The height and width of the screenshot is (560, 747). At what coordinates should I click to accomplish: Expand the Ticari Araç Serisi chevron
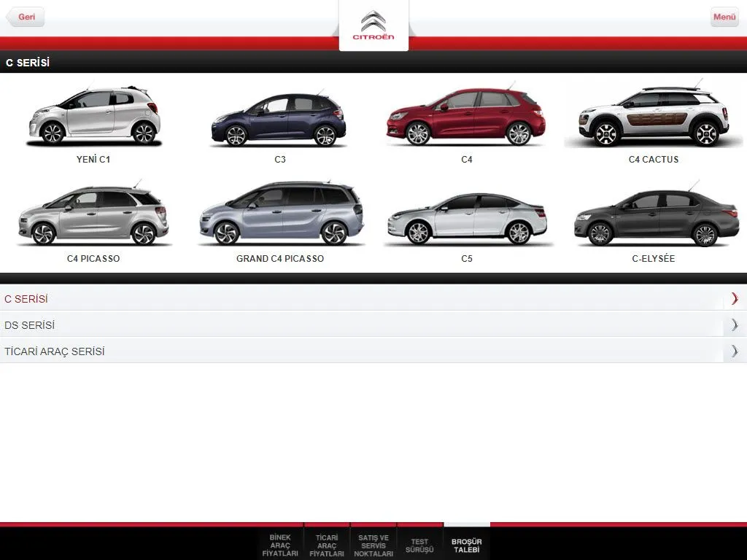(735, 351)
